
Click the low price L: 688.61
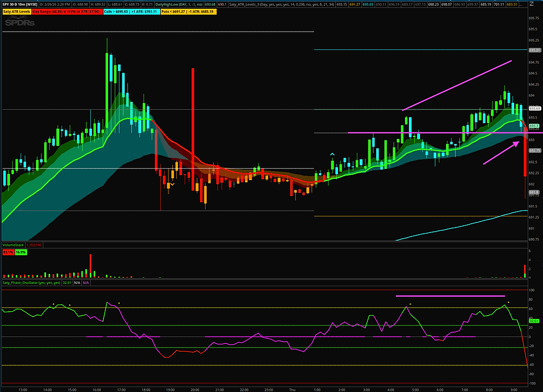pyautogui.click(x=115, y=4)
